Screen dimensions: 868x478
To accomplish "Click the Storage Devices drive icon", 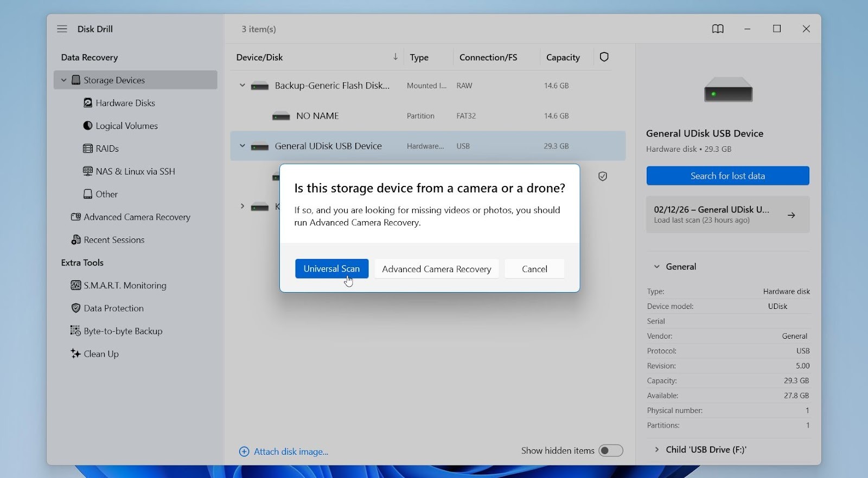I will tap(76, 80).
